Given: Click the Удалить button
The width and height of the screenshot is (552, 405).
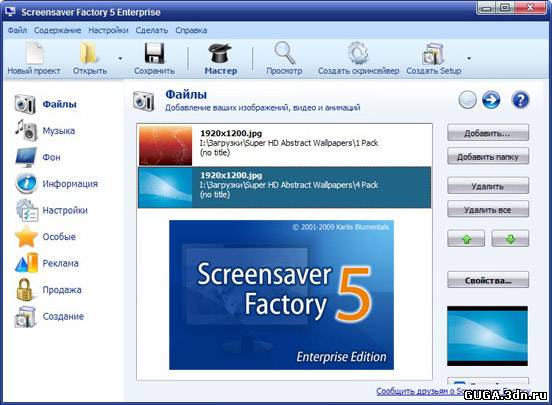Looking at the screenshot, I should click(x=488, y=186).
